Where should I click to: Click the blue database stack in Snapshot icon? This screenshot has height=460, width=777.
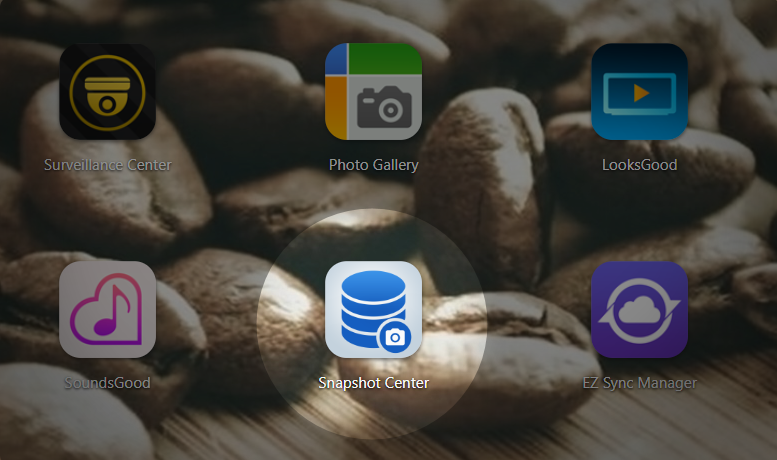tap(364, 304)
